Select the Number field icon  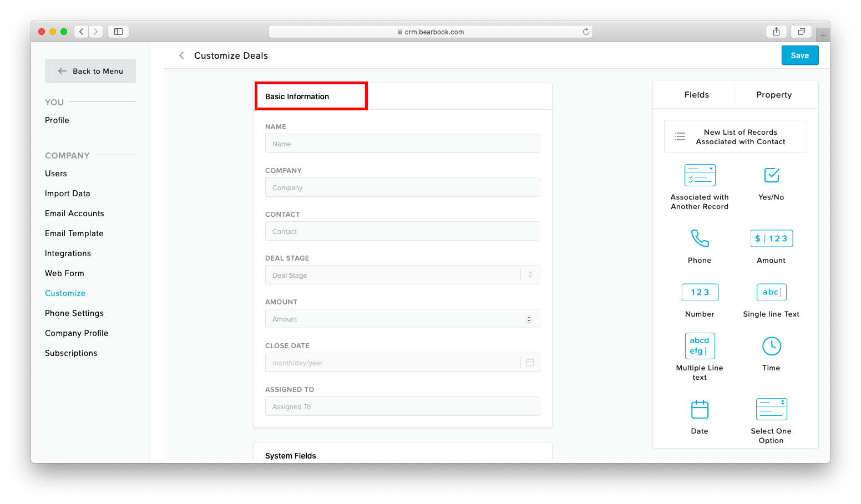coord(700,292)
